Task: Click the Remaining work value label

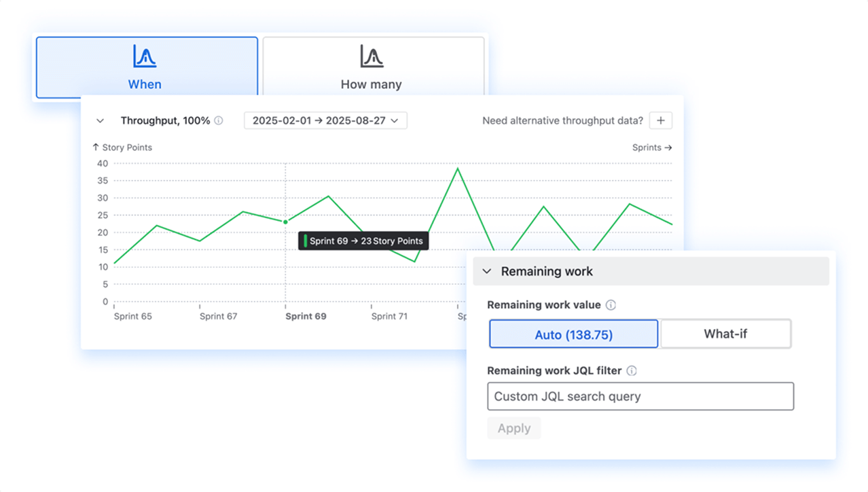Action: coord(544,305)
